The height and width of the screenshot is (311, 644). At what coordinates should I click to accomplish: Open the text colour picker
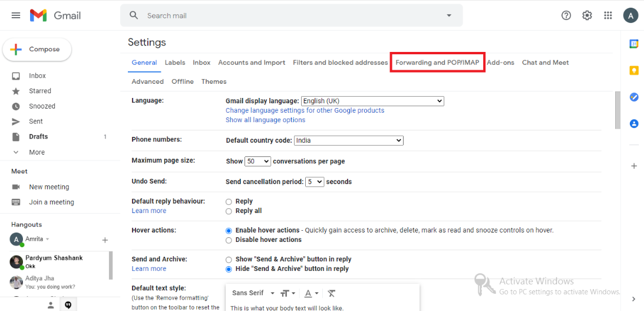(x=312, y=293)
